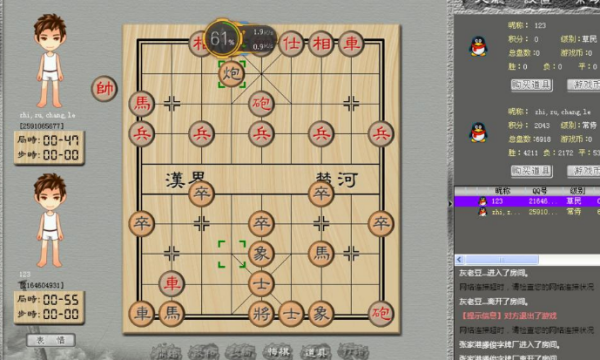Select the black 車 in the bottom-left corner
Screen dimensions: 600x360
coord(142,314)
